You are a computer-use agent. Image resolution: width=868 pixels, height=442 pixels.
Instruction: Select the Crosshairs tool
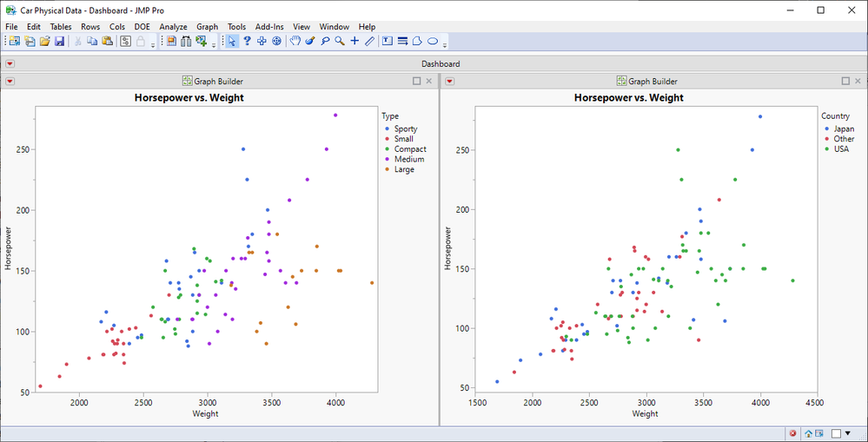click(354, 41)
